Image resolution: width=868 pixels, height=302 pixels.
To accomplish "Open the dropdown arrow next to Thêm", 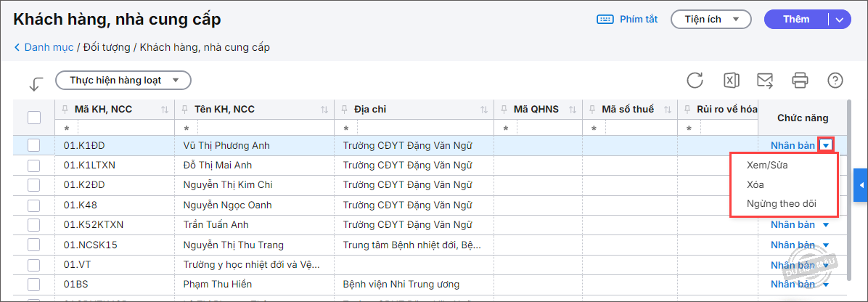I will pyautogui.click(x=840, y=20).
